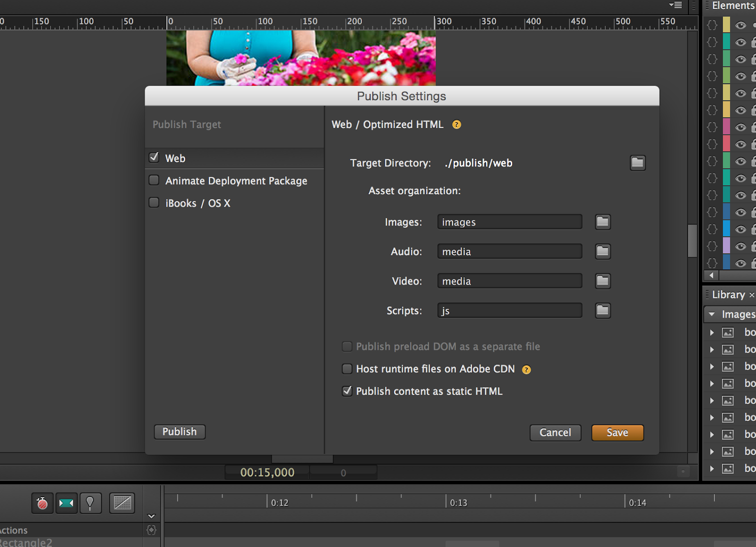Open the easing graph button in timeline
756x547 pixels.
point(122,503)
